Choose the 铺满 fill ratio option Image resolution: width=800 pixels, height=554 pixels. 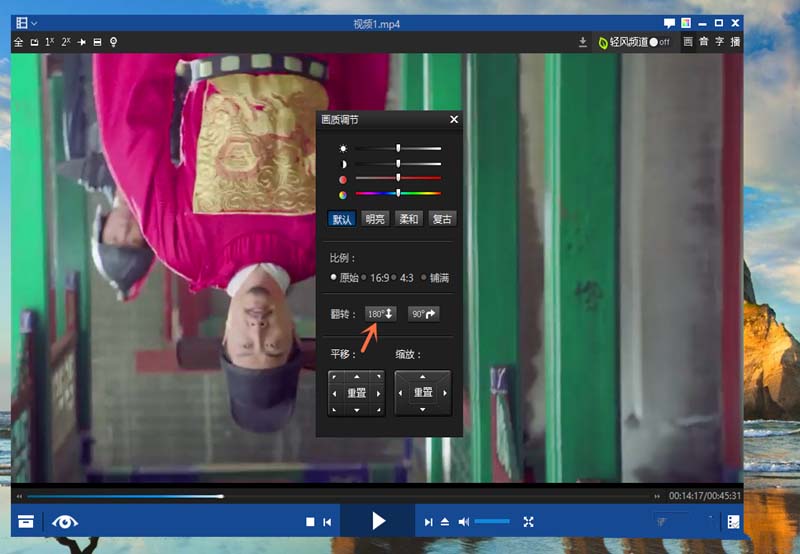[435, 278]
